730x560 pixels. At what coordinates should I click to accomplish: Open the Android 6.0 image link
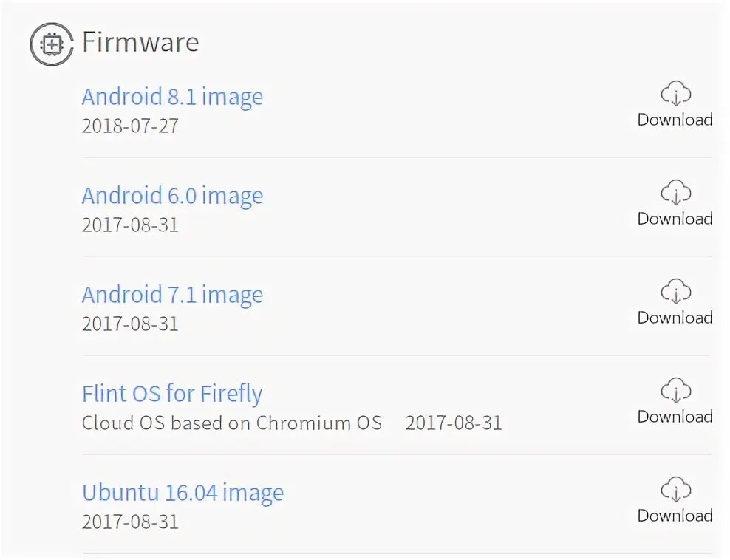pos(172,196)
